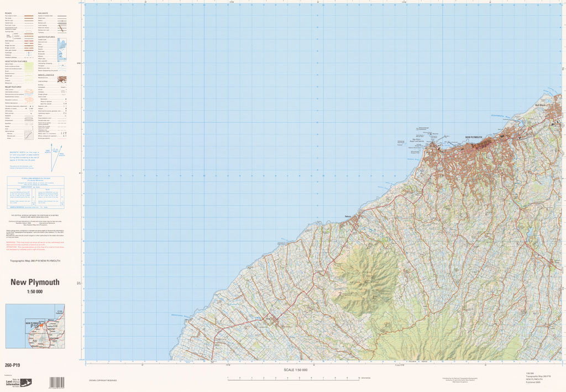The height and width of the screenshot is (392, 566).
Task: Click the "RAILWAYS" legend heading
Action: 43,12
